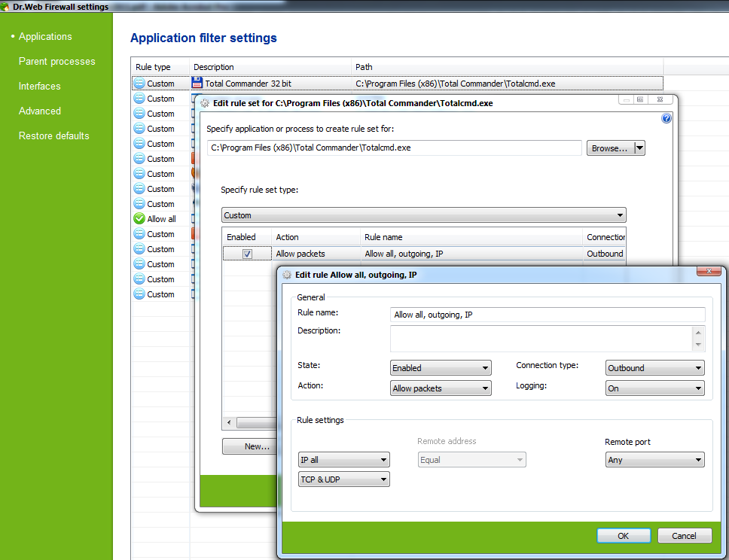Expand the IP all protocol dropdown
Screen dimensions: 729x560
[343, 460]
